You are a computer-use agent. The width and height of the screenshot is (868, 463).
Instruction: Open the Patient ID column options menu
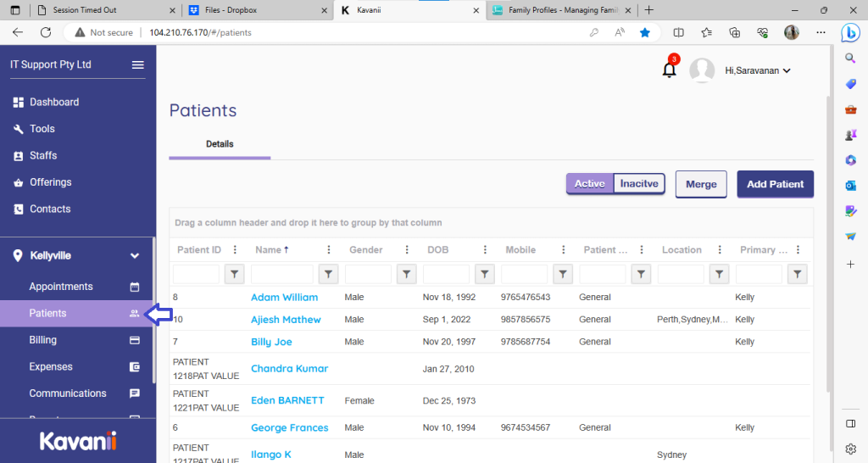[235, 250]
